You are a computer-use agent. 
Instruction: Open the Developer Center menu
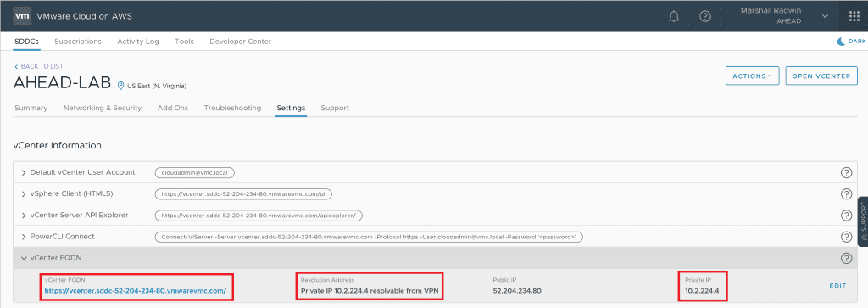pyautogui.click(x=240, y=42)
